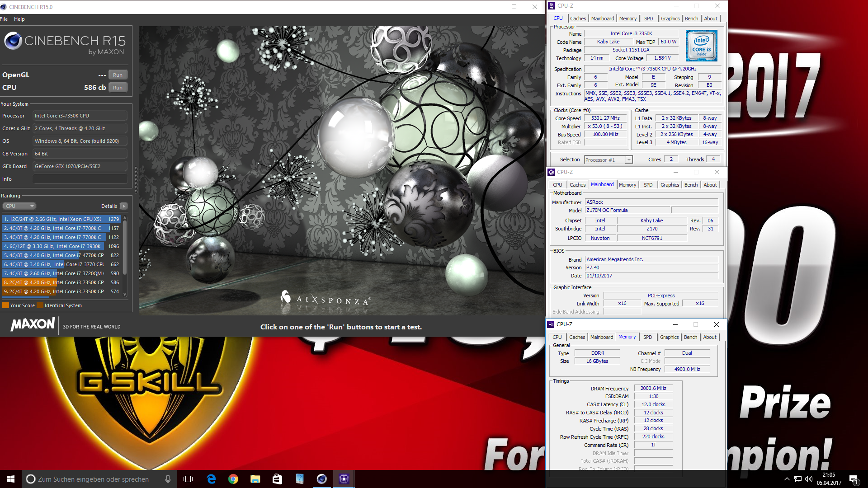Click the microphone icon in search bar
Screen dimensions: 868x488
(168, 479)
